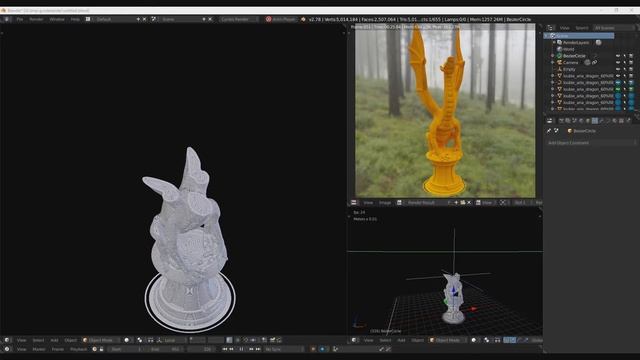Toggle auto keyframe record button
The image size is (640, 360).
pyautogui.click(x=313, y=349)
